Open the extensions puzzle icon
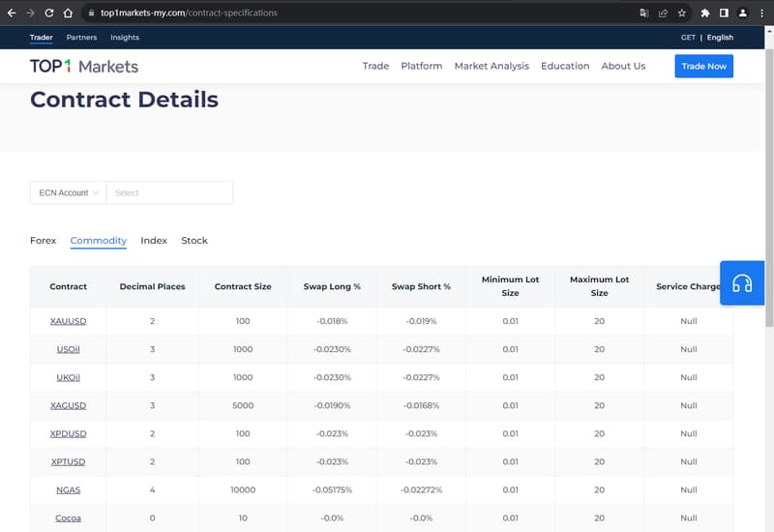This screenshot has width=774, height=532. click(705, 13)
